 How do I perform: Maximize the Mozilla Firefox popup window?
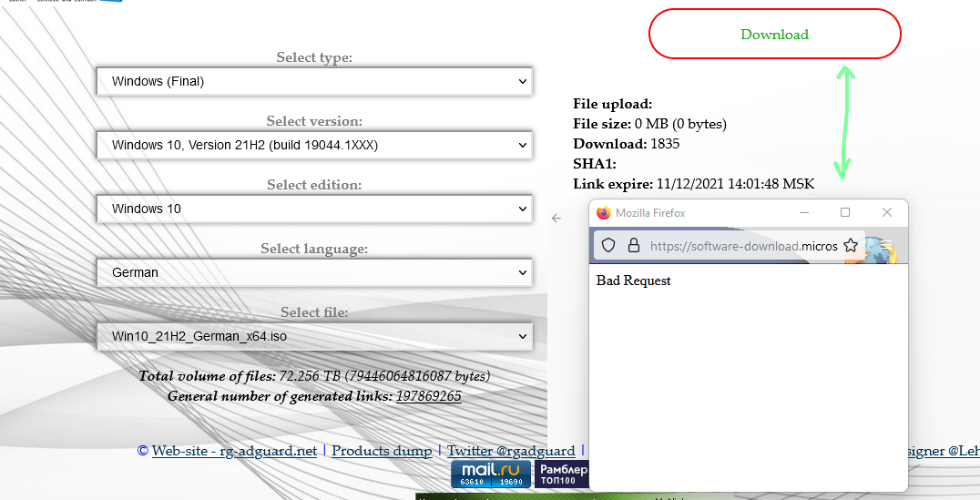(x=845, y=212)
